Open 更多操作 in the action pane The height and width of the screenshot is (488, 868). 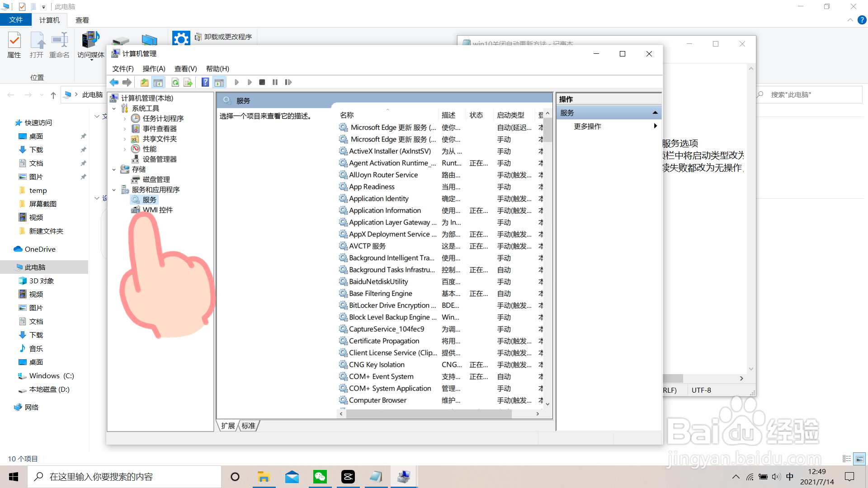588,126
